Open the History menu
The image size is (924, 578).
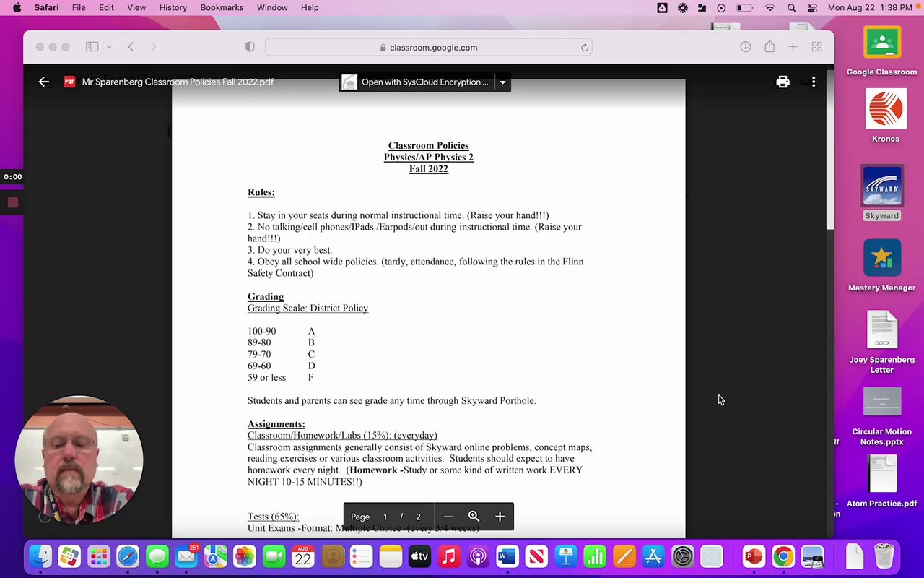tap(173, 7)
